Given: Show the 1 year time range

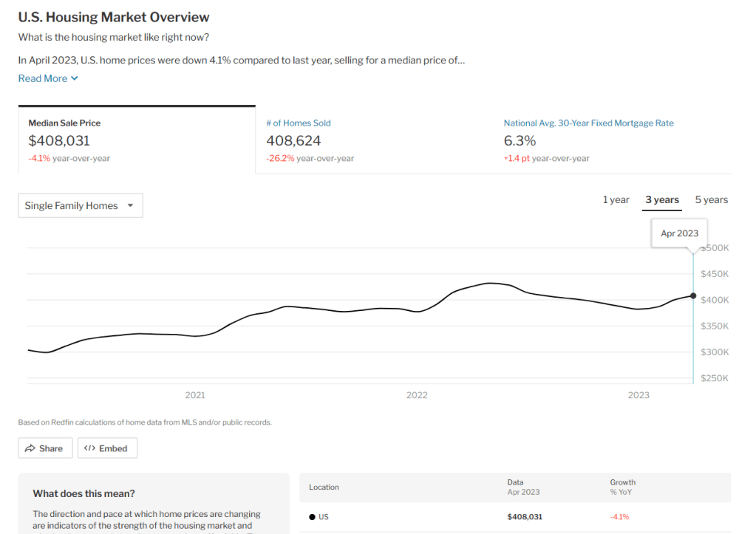Looking at the screenshot, I should click(x=616, y=200).
